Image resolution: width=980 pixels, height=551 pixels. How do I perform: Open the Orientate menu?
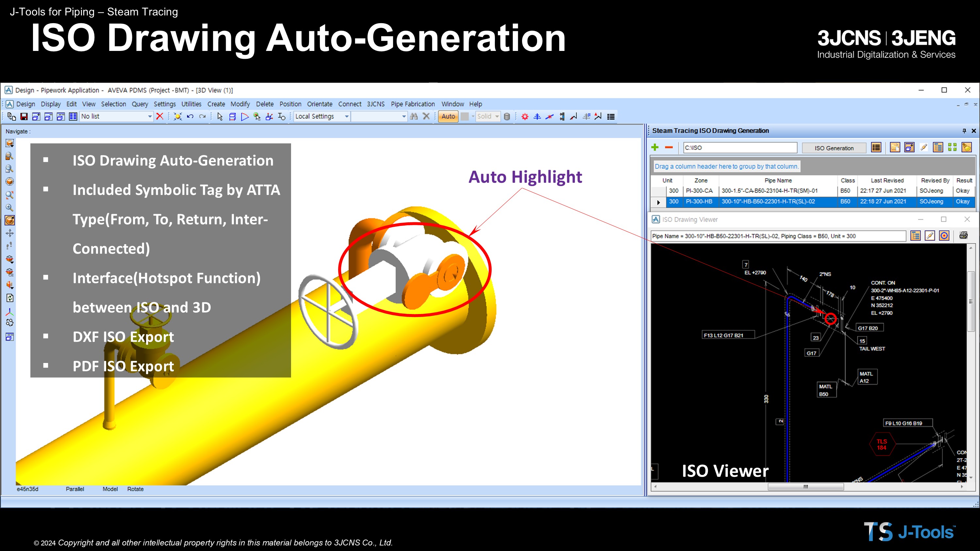point(319,104)
